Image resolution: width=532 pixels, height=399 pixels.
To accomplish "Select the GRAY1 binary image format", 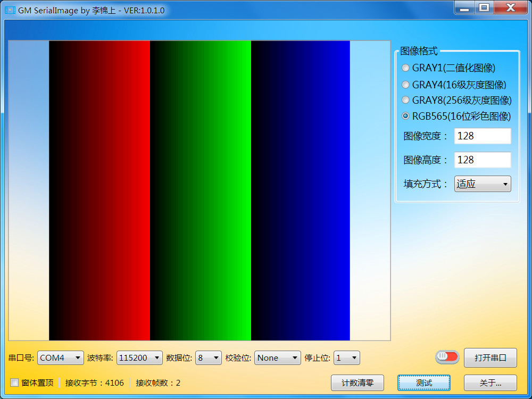I will click(x=405, y=68).
